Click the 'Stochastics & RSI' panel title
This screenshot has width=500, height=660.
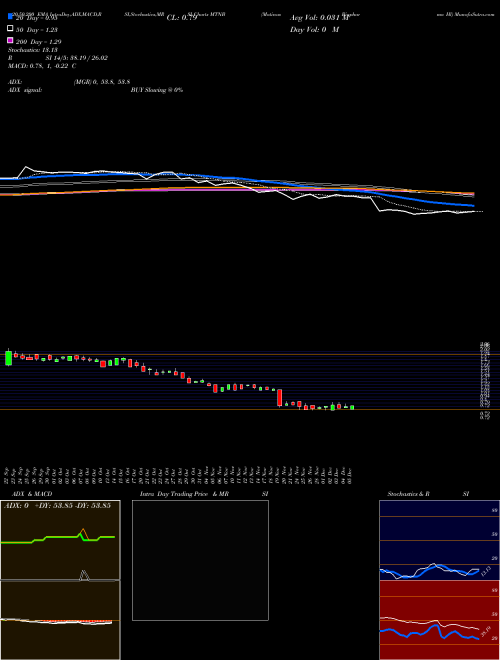click(428, 494)
